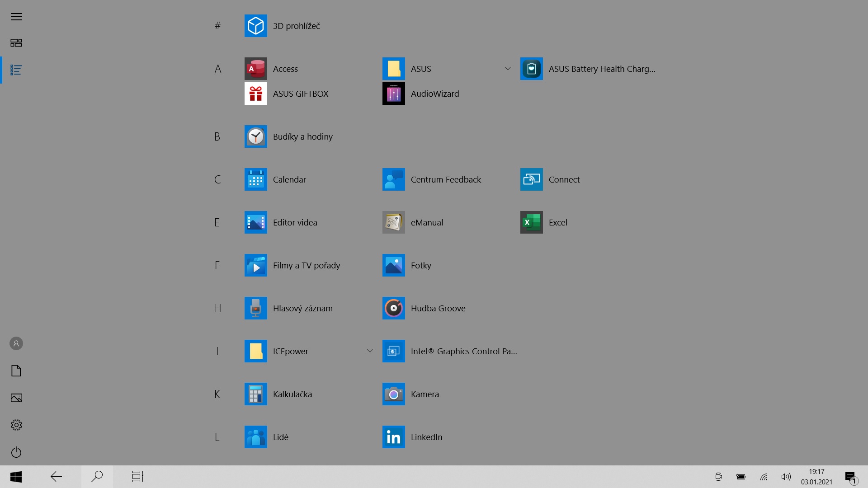The image size is (868, 488).
Task: Jump to letter H section header
Action: point(217,308)
